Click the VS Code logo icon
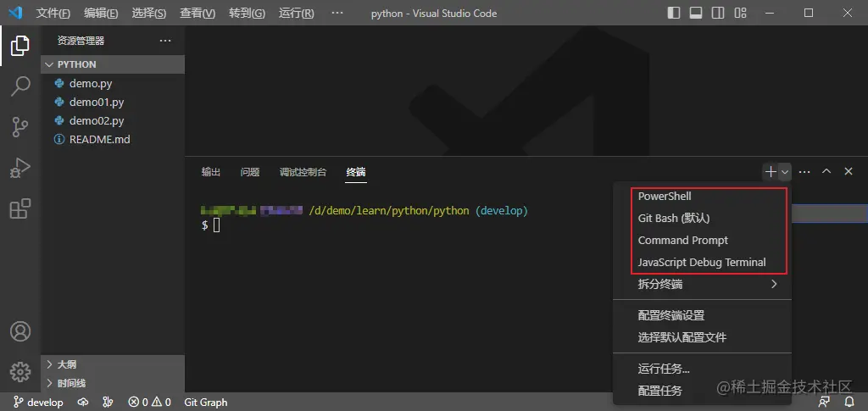The image size is (868, 411). [x=15, y=12]
